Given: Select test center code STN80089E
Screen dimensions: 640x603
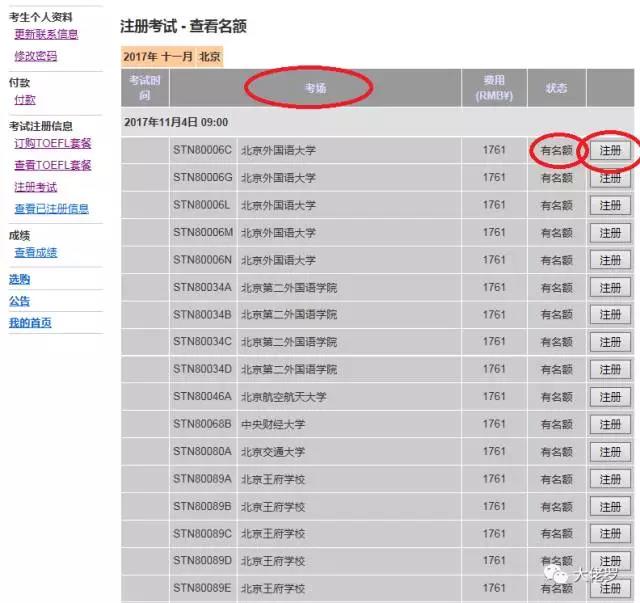Looking at the screenshot, I should pyautogui.click(x=202, y=588).
